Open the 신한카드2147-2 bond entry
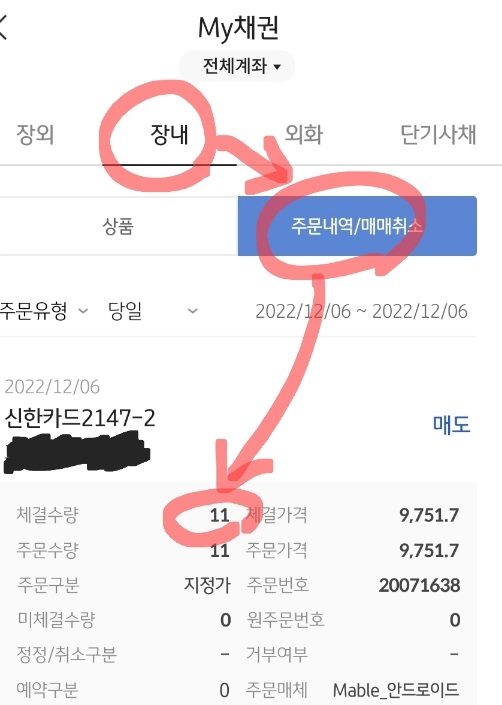 coord(80,418)
